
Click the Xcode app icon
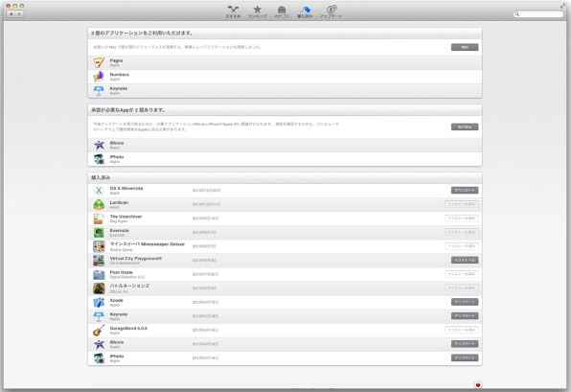(99, 302)
